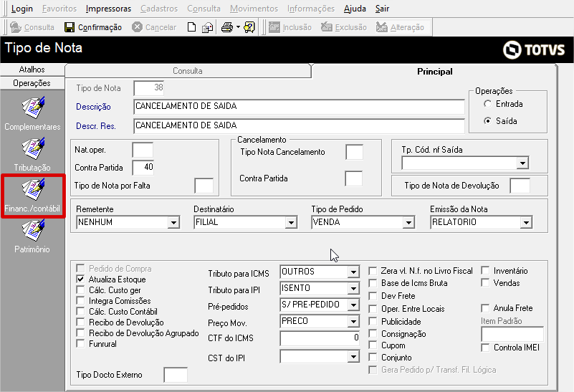Enable the Integra Comissões checkbox
Viewport: 574px width, 392px height.
pyautogui.click(x=80, y=301)
